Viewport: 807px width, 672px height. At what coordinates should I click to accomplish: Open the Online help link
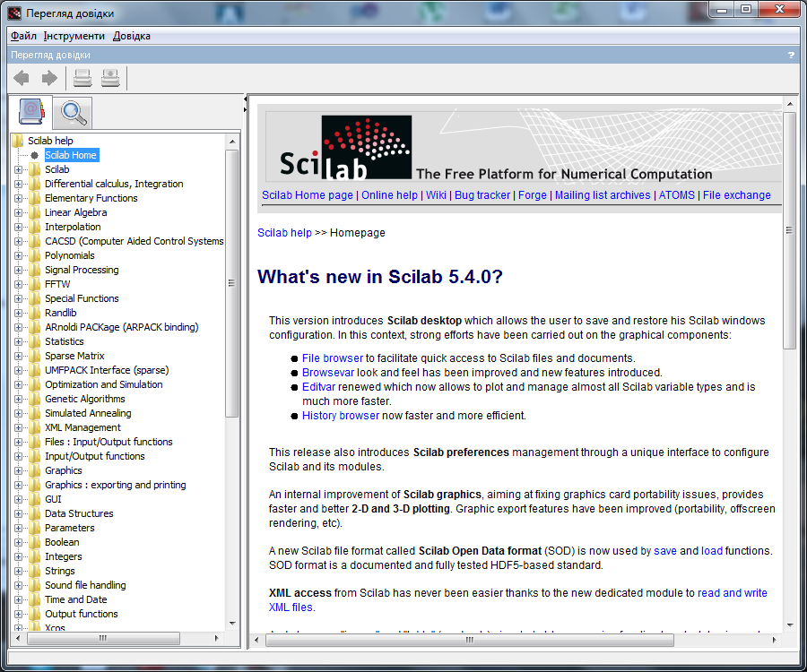[390, 195]
